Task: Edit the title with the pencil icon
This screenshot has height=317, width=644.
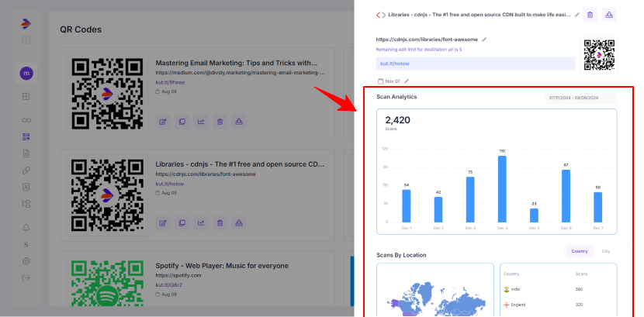Action: [577, 15]
